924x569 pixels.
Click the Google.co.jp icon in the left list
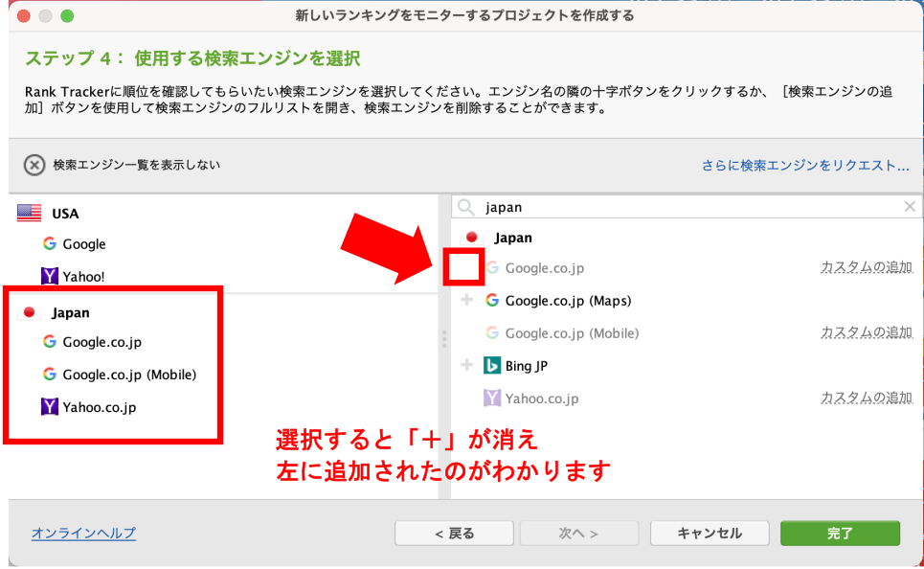click(50, 341)
